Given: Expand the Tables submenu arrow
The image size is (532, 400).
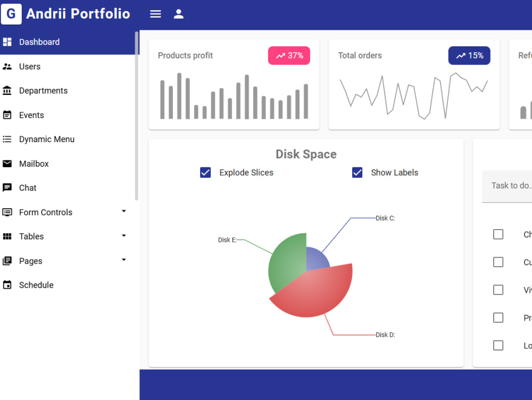Looking at the screenshot, I should point(124,235).
